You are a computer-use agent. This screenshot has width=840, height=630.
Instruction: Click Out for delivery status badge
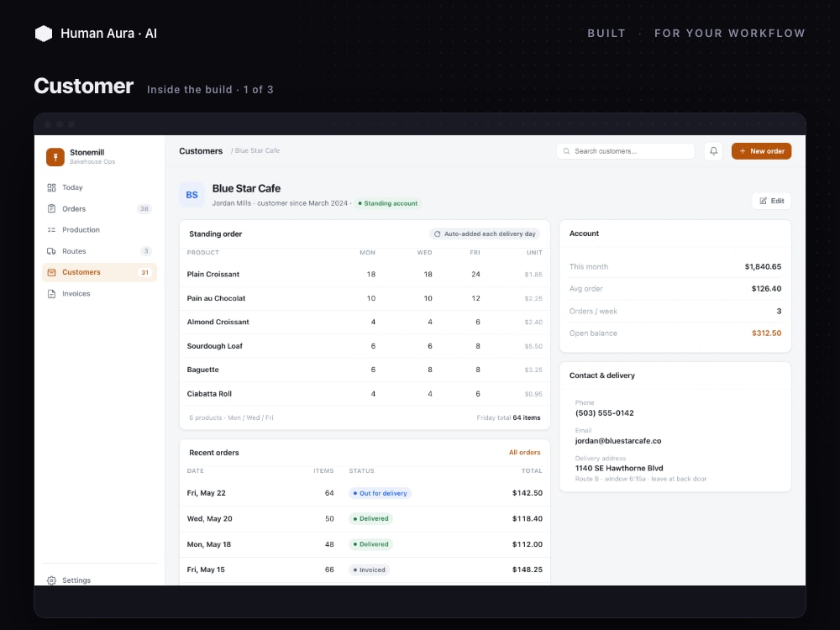click(x=380, y=493)
